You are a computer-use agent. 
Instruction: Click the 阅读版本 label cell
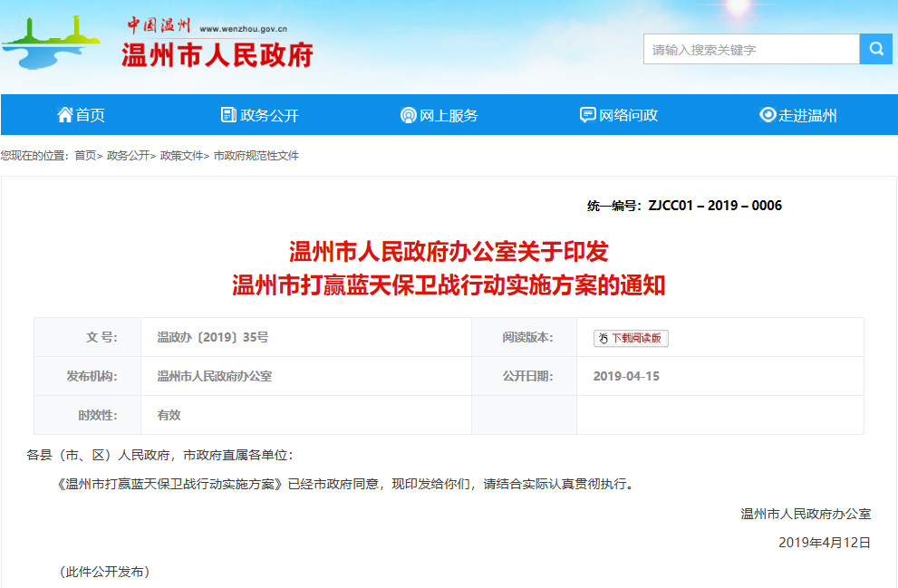coord(524,337)
